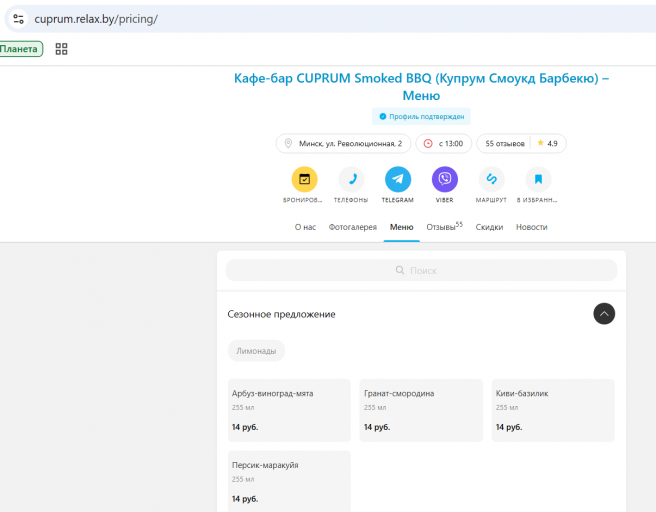The image size is (656, 512).
Task: Click the clock icon in hours chip
Action: tap(428, 143)
